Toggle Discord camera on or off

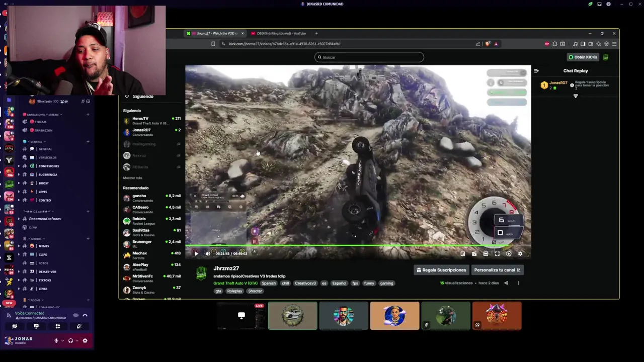pos(15,327)
